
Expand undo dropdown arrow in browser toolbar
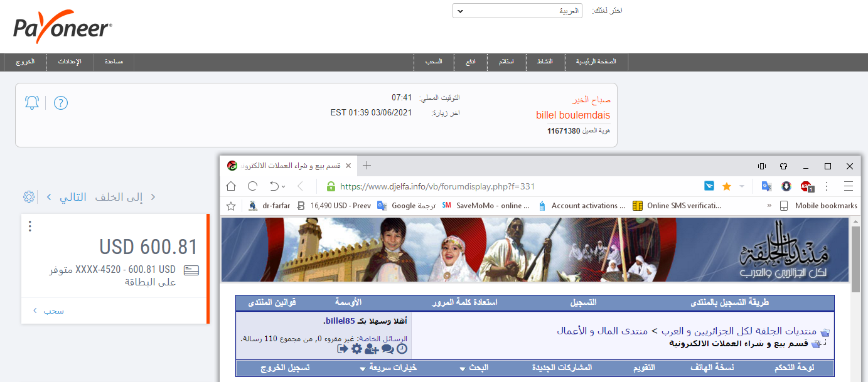[x=284, y=186]
